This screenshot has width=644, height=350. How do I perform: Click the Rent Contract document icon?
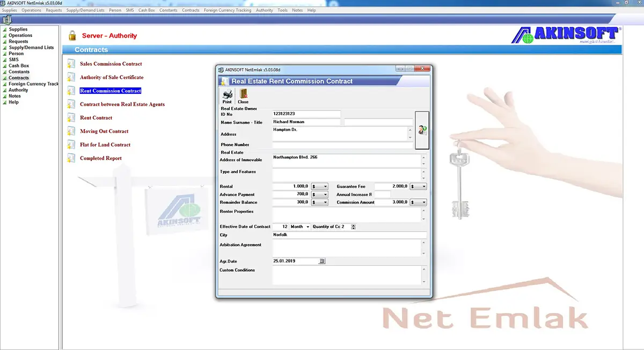[x=71, y=117]
